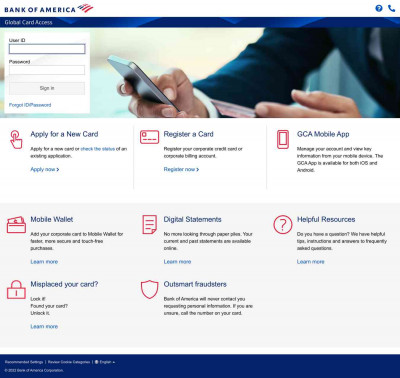The width and height of the screenshot is (400, 378).
Task: Click the Misplaced your card padlock icon
Action: [16, 289]
